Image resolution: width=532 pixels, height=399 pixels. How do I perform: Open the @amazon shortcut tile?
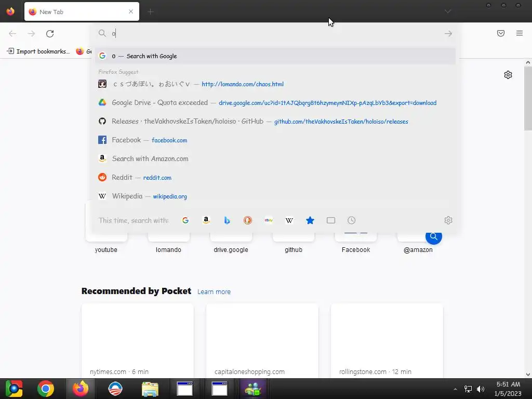418,243
